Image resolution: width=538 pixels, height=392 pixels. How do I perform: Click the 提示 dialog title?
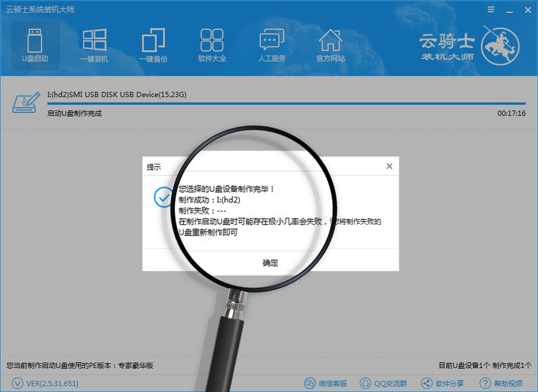point(154,167)
